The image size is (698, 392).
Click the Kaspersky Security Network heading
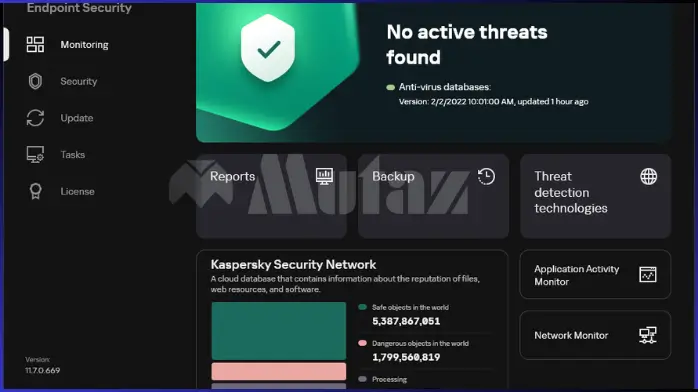293,264
